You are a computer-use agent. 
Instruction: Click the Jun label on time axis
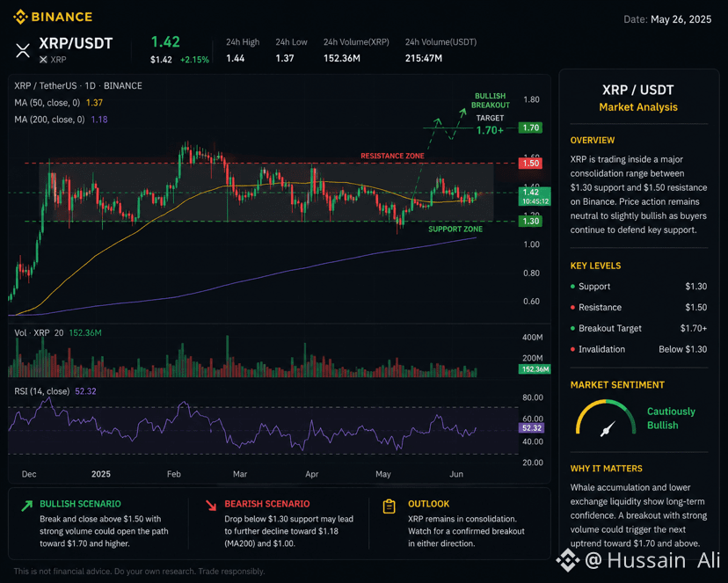456,474
